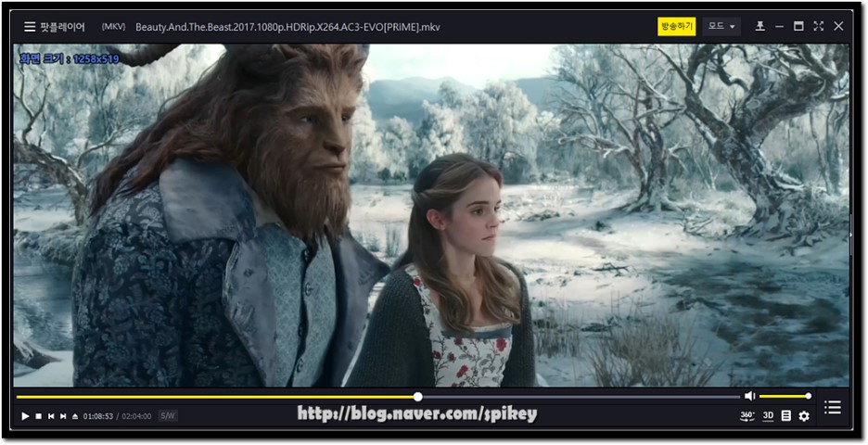Click the volume slider knob
Screen dimensions: 868x445
(809, 396)
